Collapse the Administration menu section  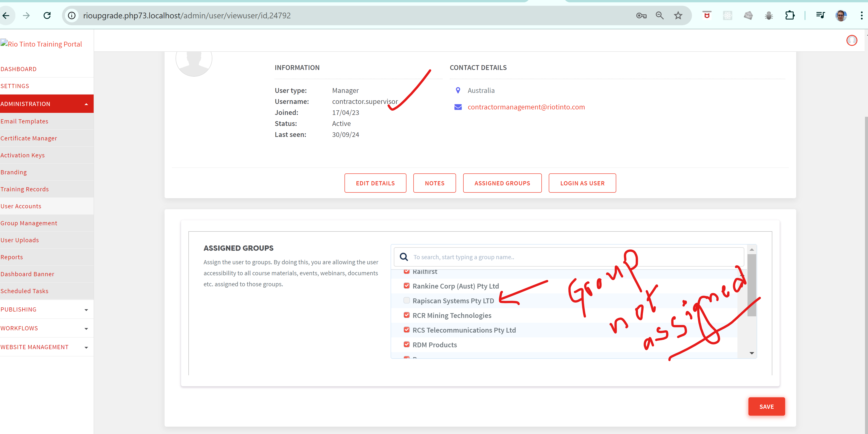pyautogui.click(x=47, y=104)
